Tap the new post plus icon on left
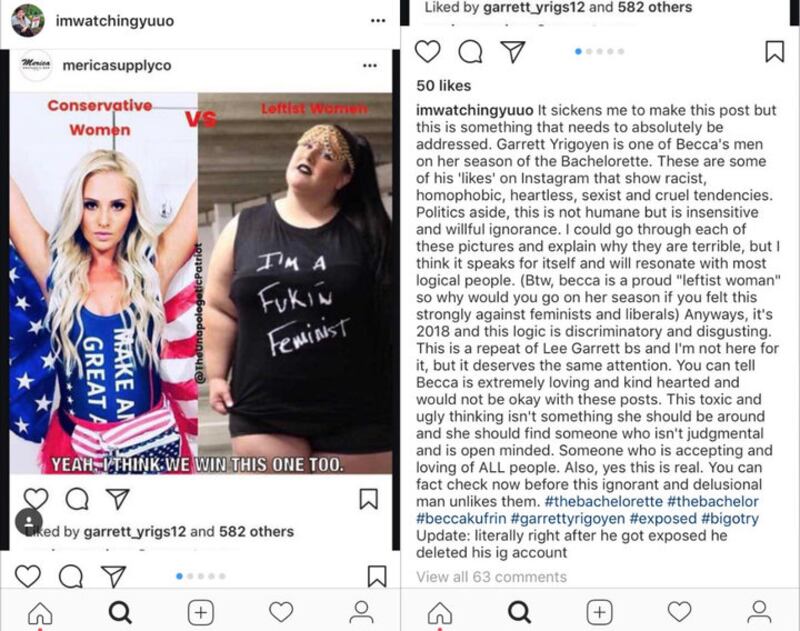 coord(201,612)
